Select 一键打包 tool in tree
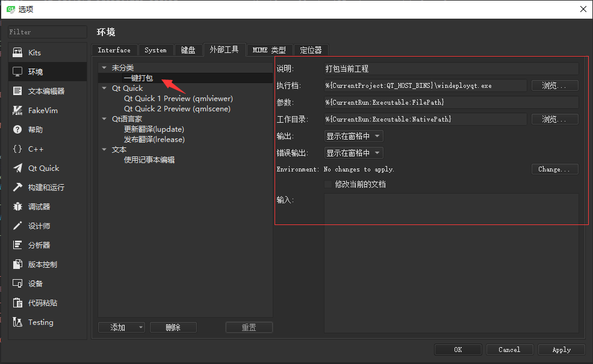The height and width of the screenshot is (364, 593). 138,78
